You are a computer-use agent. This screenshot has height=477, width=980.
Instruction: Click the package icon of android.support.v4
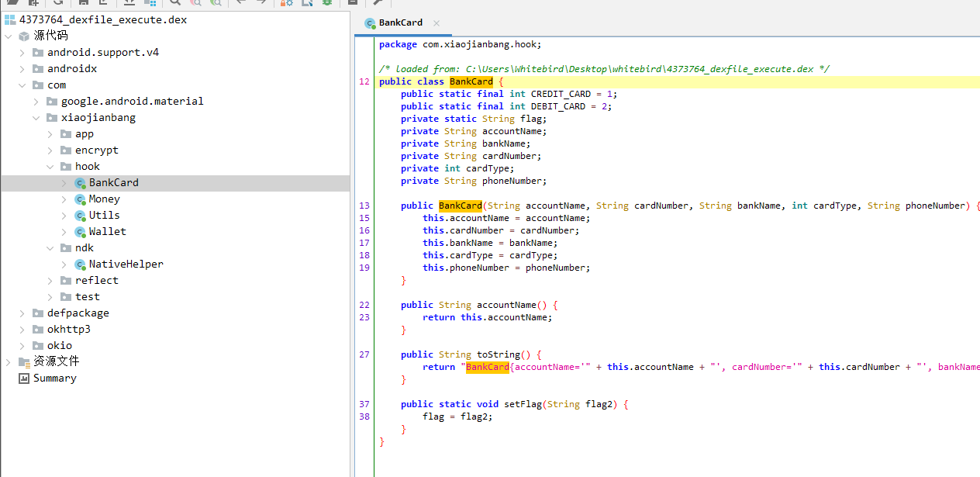[x=38, y=53]
